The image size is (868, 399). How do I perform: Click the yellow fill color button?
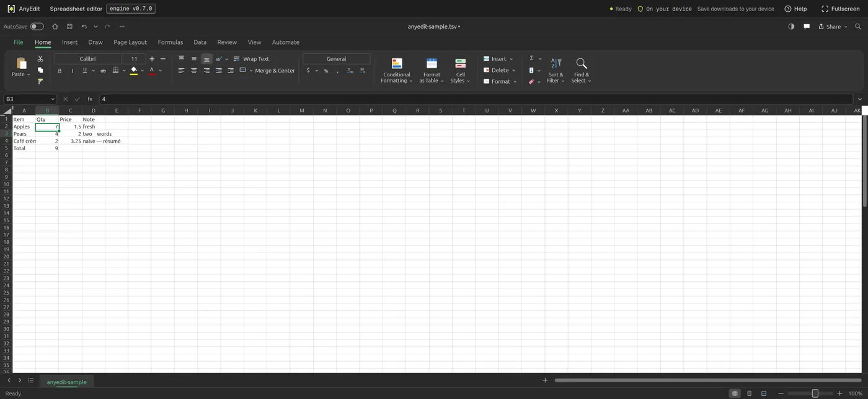134,71
